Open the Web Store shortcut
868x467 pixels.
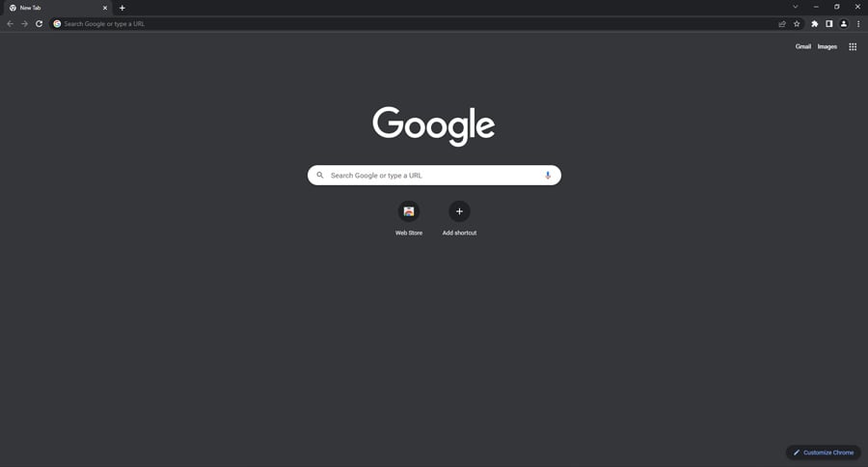point(409,218)
